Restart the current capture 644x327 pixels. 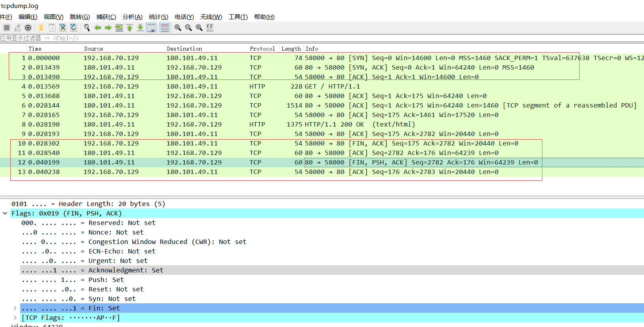tap(17, 28)
